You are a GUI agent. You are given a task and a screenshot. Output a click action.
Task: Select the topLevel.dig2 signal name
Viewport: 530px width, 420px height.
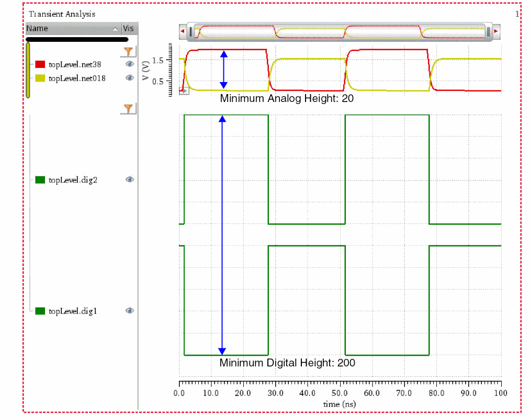tap(73, 180)
